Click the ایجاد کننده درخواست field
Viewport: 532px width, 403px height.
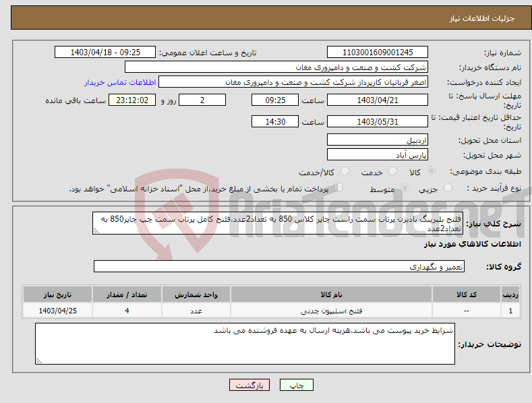[x=293, y=82]
